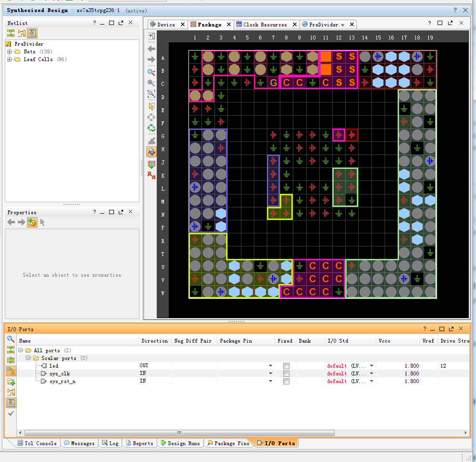Select the sys_clk port row
Viewport: 476px width, 462px height.
[60, 374]
